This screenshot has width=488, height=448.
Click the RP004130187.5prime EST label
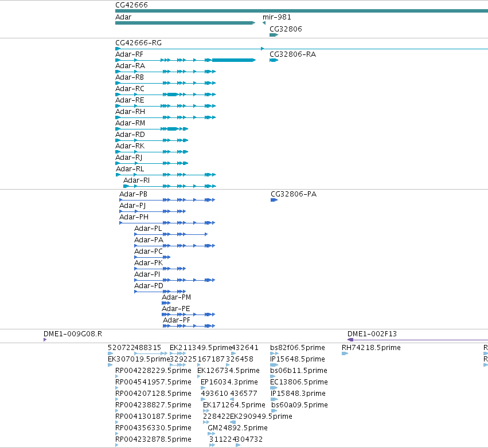tap(153, 417)
